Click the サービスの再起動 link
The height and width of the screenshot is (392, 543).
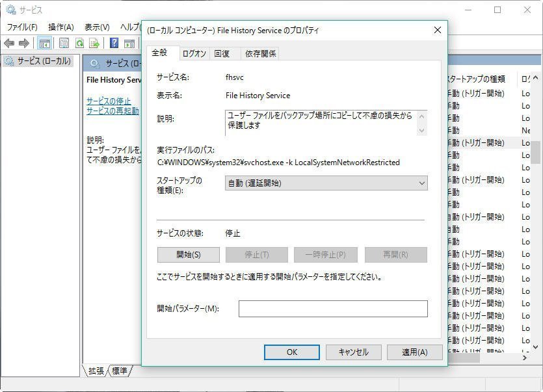[113, 111]
